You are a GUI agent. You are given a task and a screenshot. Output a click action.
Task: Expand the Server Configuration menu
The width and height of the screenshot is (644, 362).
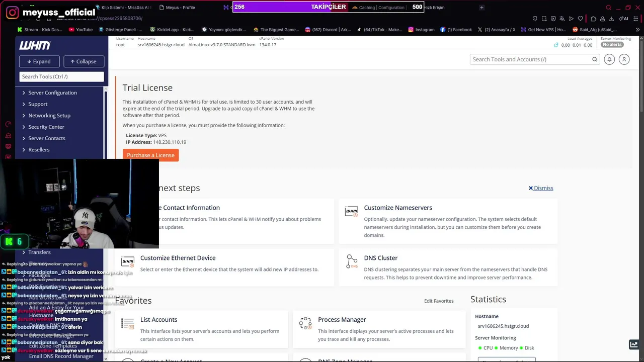(x=52, y=93)
